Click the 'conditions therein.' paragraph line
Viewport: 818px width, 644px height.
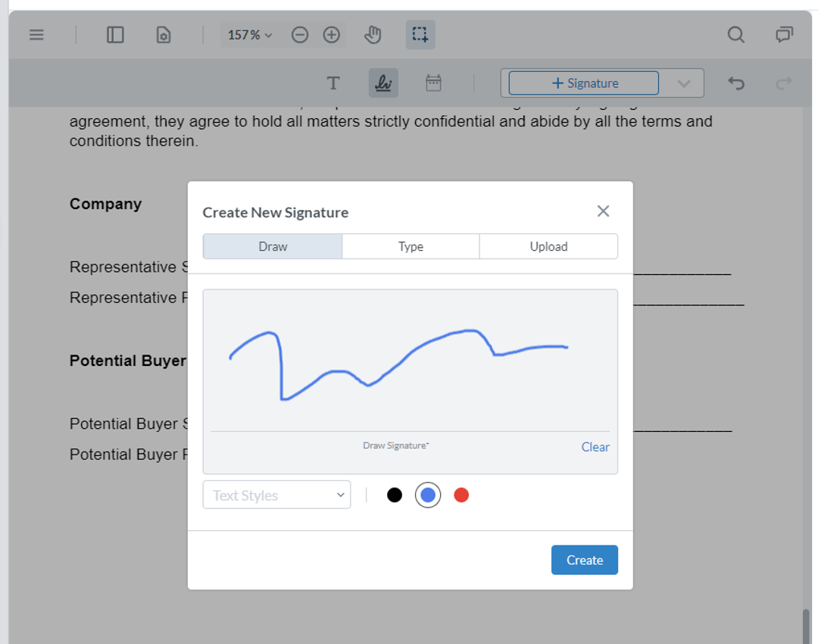tap(133, 141)
